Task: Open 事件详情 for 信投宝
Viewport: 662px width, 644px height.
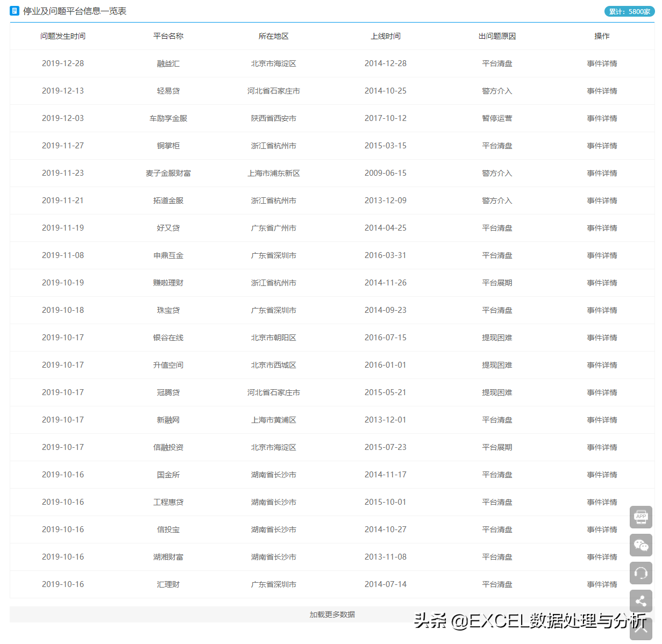Action: click(x=602, y=529)
